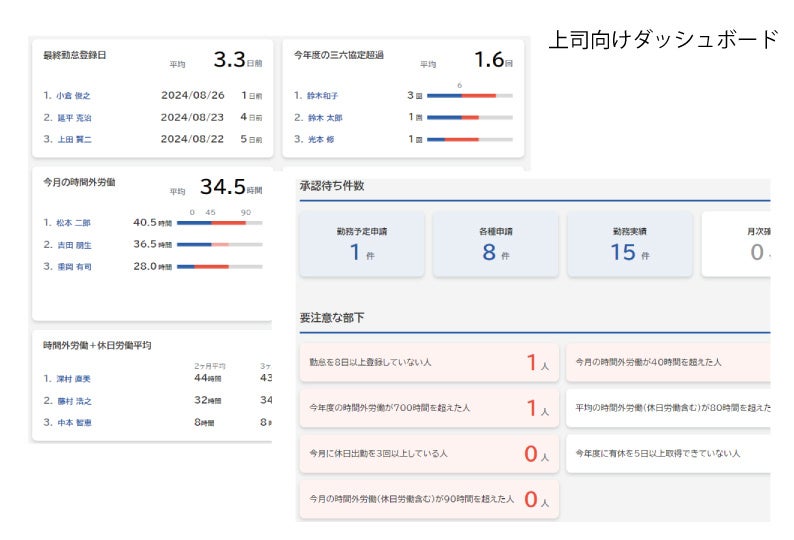
Task: Open employee link 光本 修
Action: pyautogui.click(x=321, y=139)
